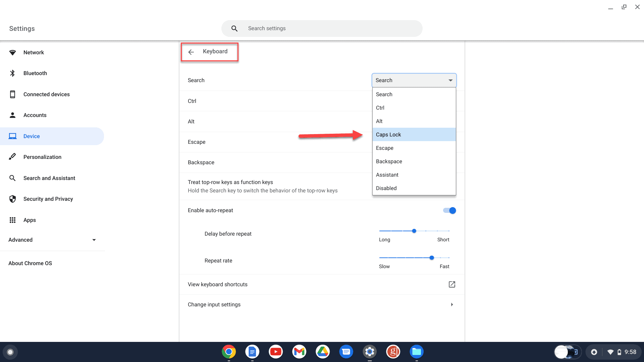
Task: Navigate back using Keyboard back button
Action: pyautogui.click(x=191, y=52)
